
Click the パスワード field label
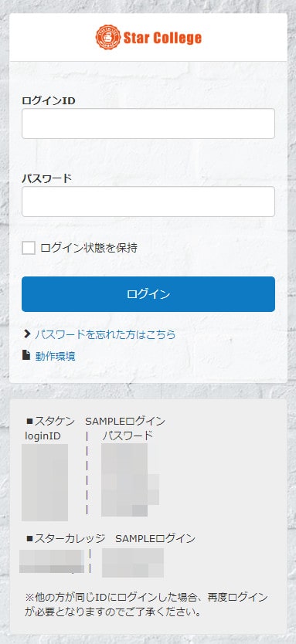[47, 178]
